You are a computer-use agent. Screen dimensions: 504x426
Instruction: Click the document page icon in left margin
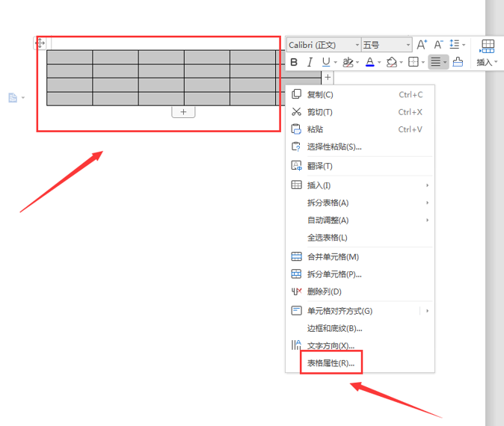(13, 97)
